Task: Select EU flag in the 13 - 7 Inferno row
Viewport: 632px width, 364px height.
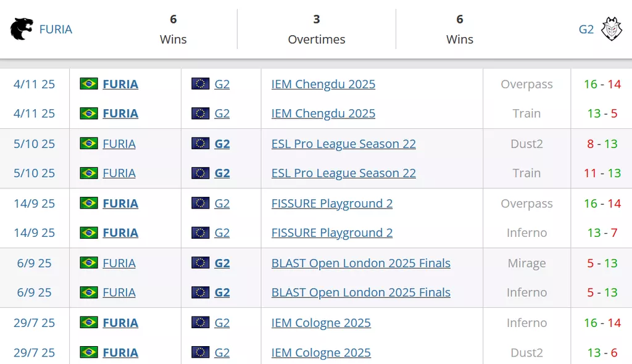Action: [200, 233]
